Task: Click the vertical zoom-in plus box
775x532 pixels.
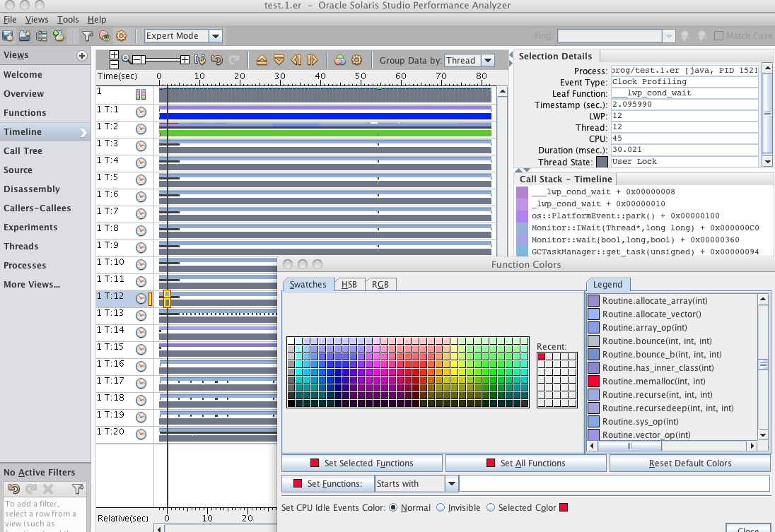Action: (114, 55)
